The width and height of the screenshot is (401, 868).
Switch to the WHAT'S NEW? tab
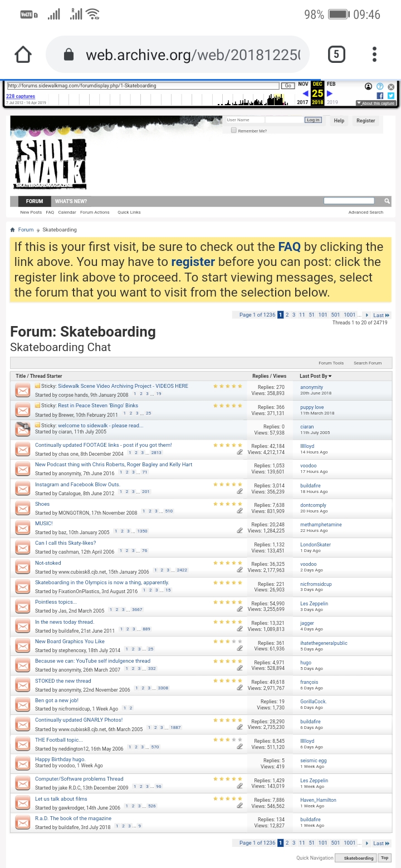[71, 201]
